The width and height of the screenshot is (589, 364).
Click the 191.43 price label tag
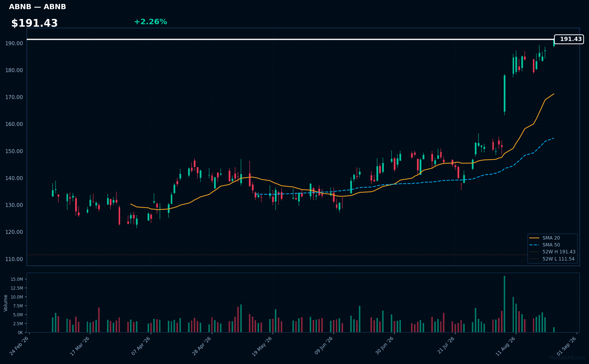click(x=569, y=39)
